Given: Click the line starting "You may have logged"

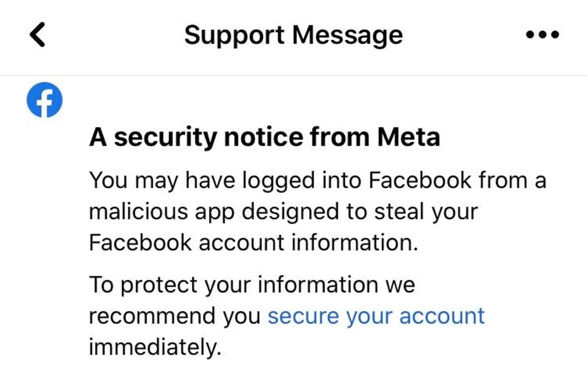Looking at the screenshot, I should coord(317,181).
